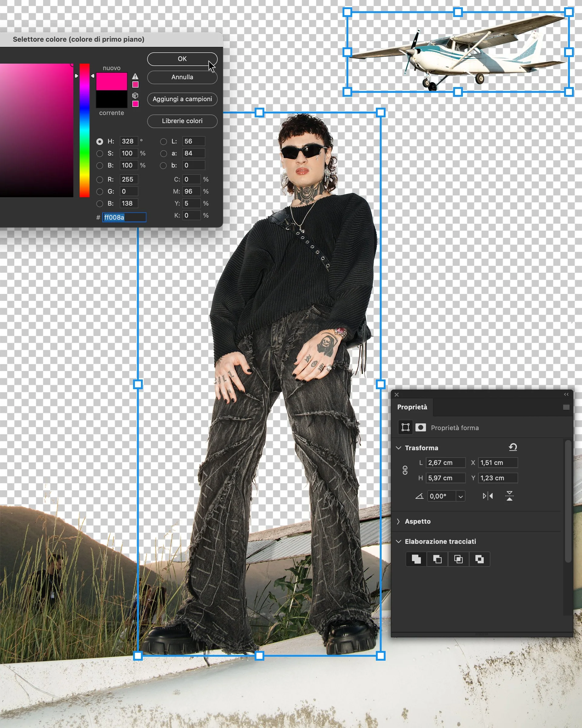
Task: Reset the transform with the undo arrow
Action: (x=513, y=447)
